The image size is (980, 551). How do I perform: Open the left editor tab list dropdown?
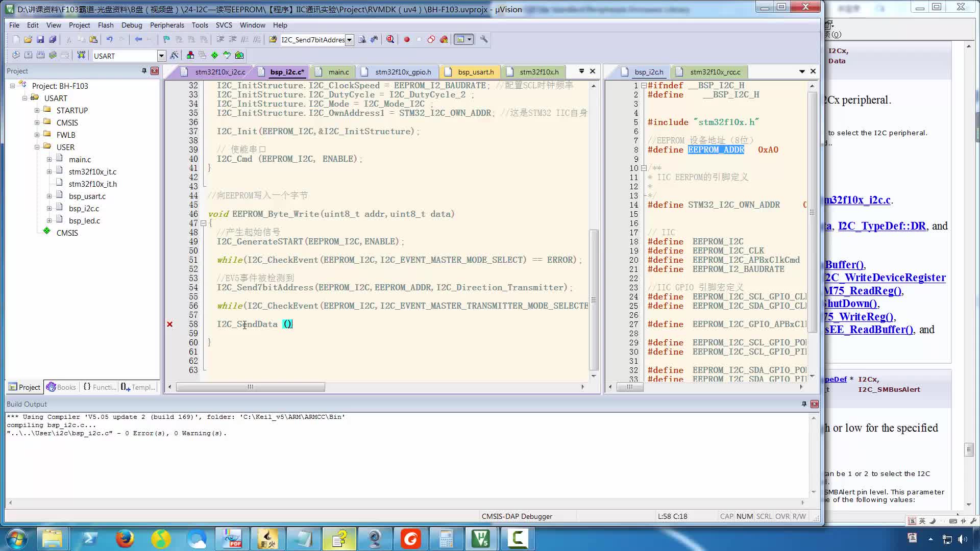coord(581,71)
